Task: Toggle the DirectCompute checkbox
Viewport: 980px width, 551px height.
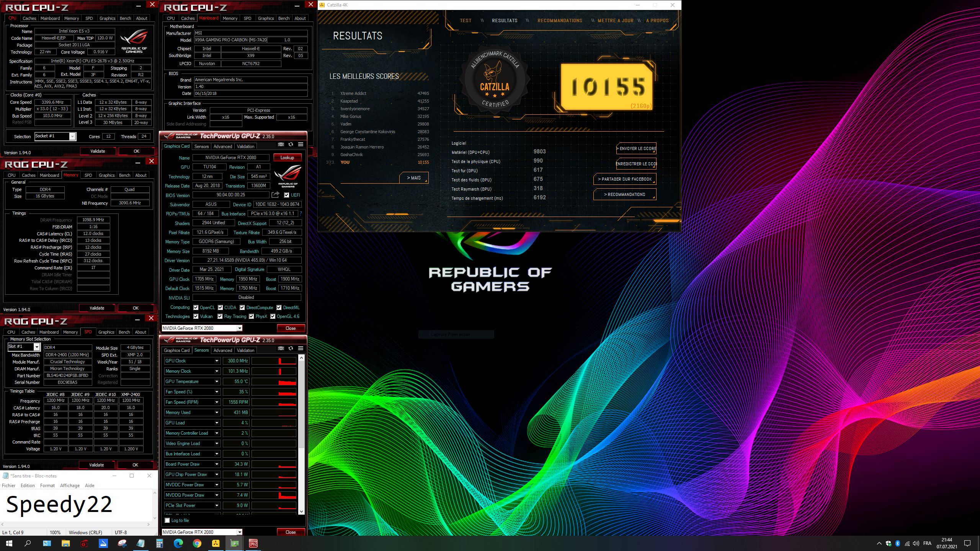Action: (242, 308)
